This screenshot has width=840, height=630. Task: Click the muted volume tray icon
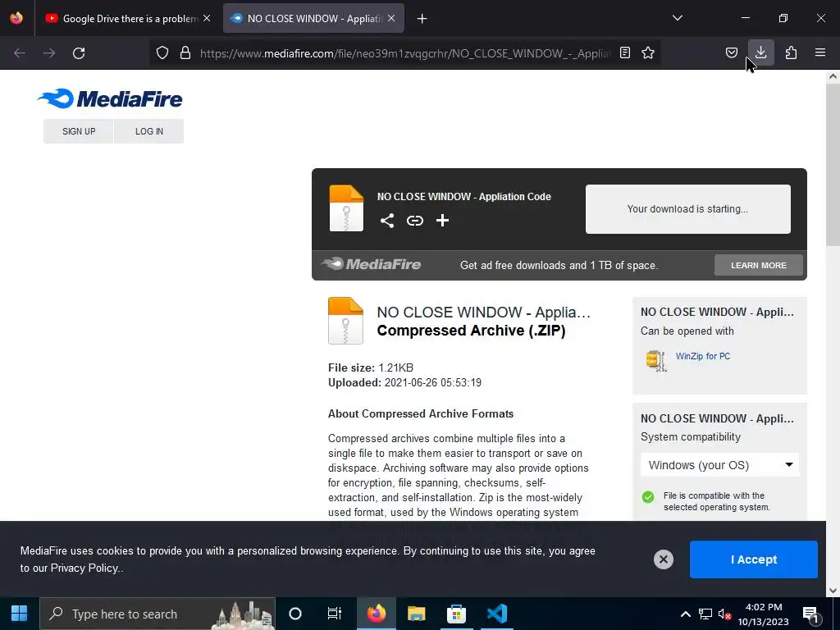click(724, 614)
